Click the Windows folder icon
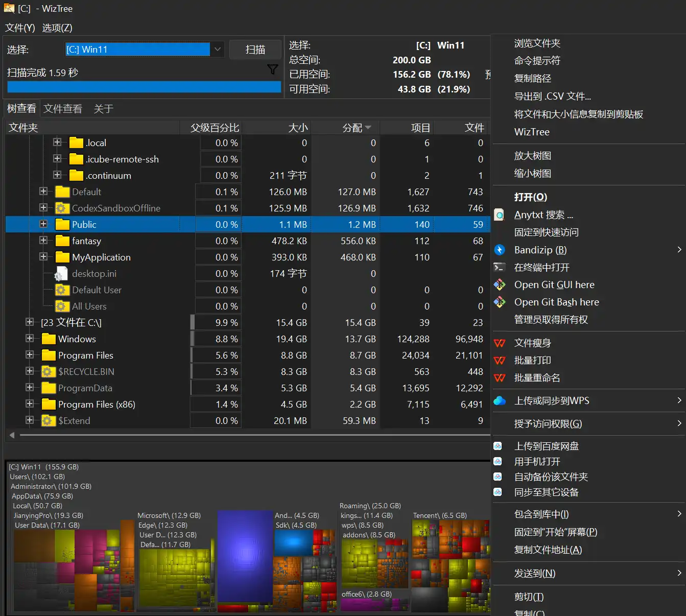Screen dimensions: 686x616 tap(49, 339)
